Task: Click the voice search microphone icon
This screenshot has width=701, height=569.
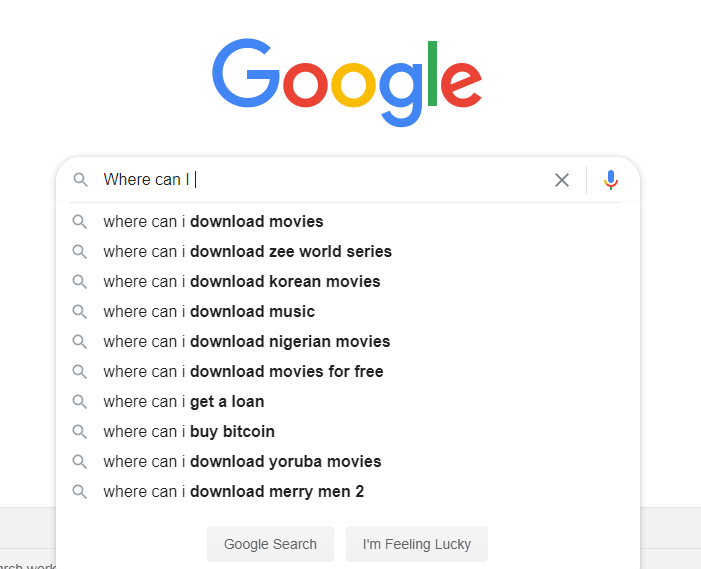Action: click(611, 180)
